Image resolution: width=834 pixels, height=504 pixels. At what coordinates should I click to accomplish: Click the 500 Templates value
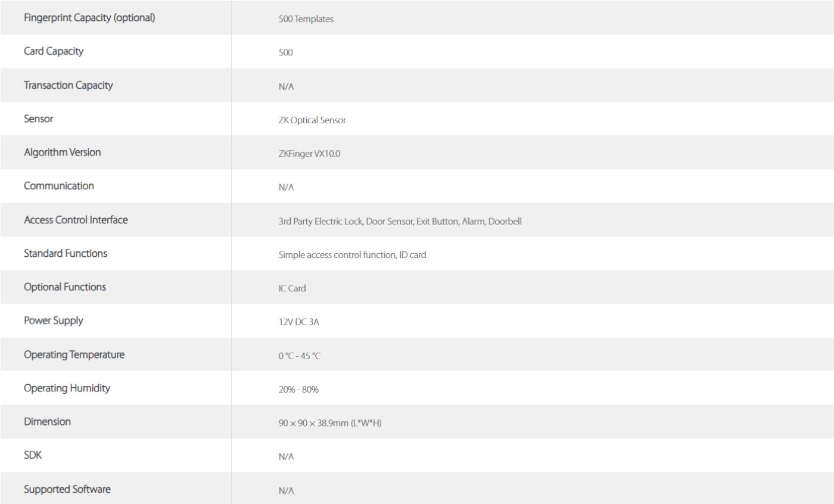(x=306, y=19)
